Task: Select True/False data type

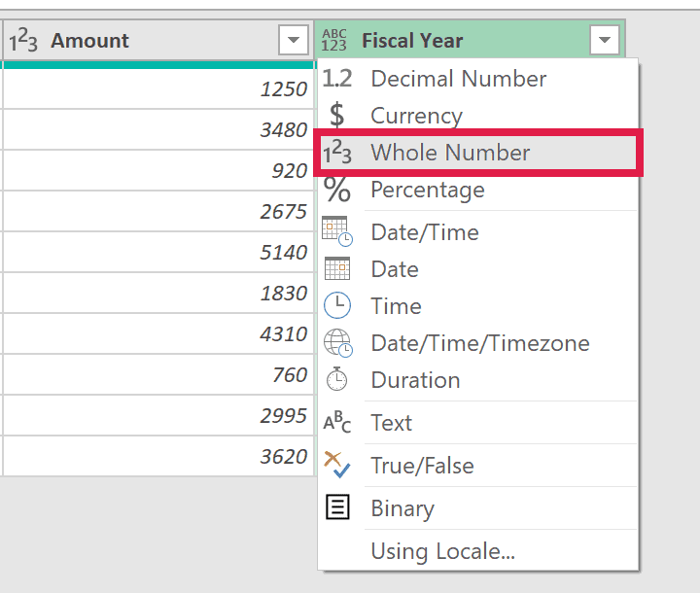Action: coord(477,466)
